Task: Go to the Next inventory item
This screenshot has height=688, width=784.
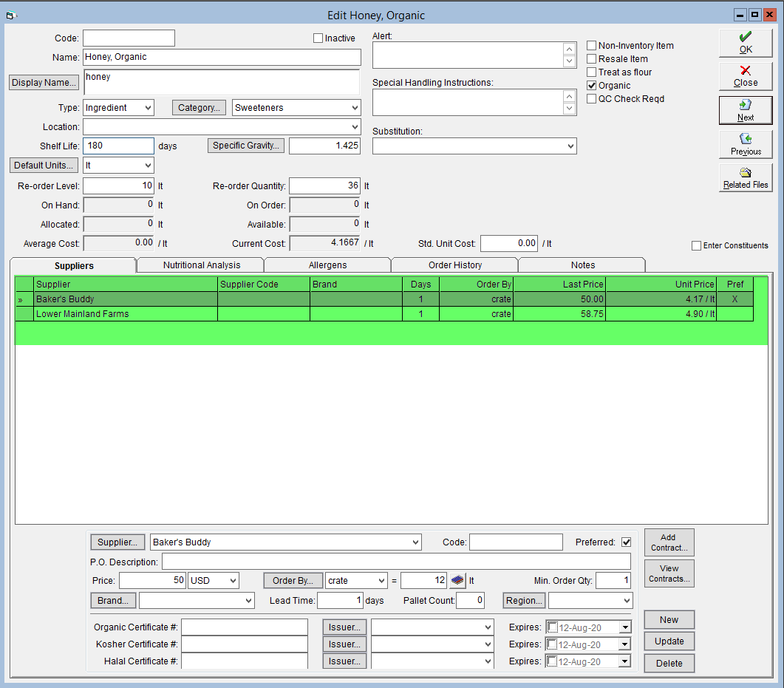Action: (x=745, y=110)
